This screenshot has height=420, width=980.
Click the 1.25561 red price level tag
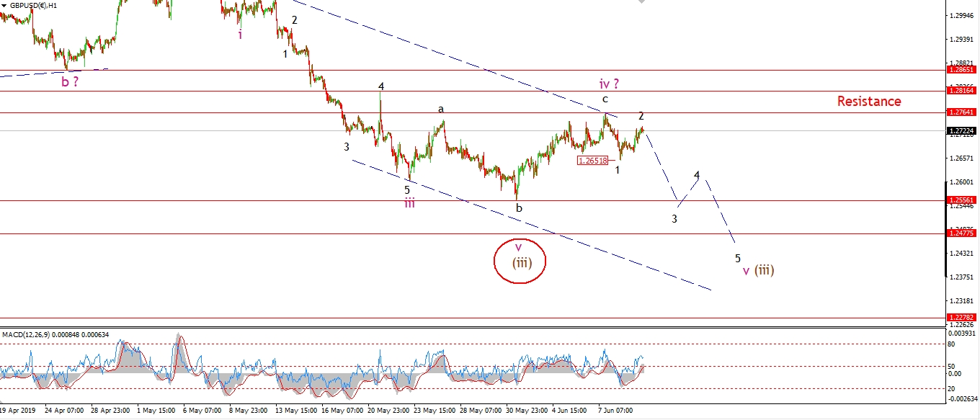[x=962, y=200]
